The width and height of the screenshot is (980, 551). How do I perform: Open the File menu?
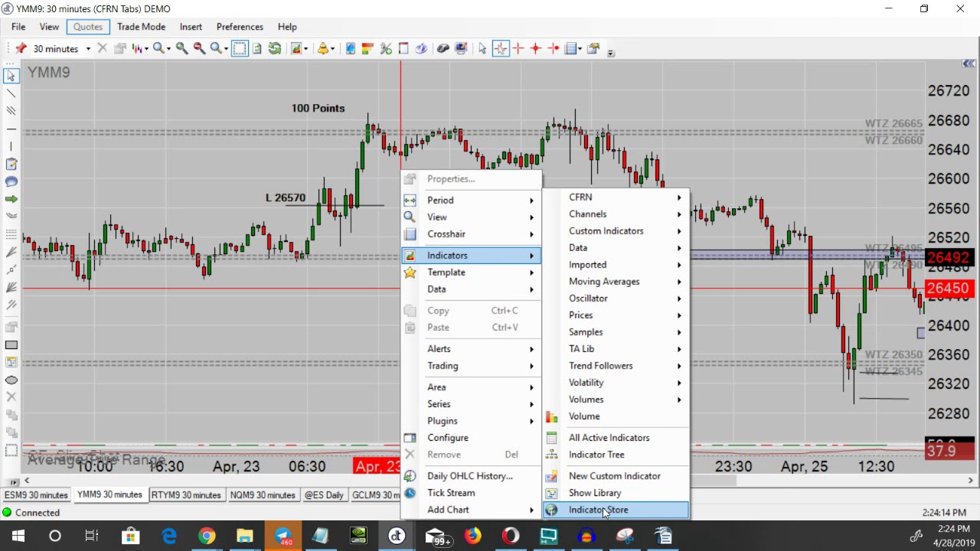tap(18, 27)
